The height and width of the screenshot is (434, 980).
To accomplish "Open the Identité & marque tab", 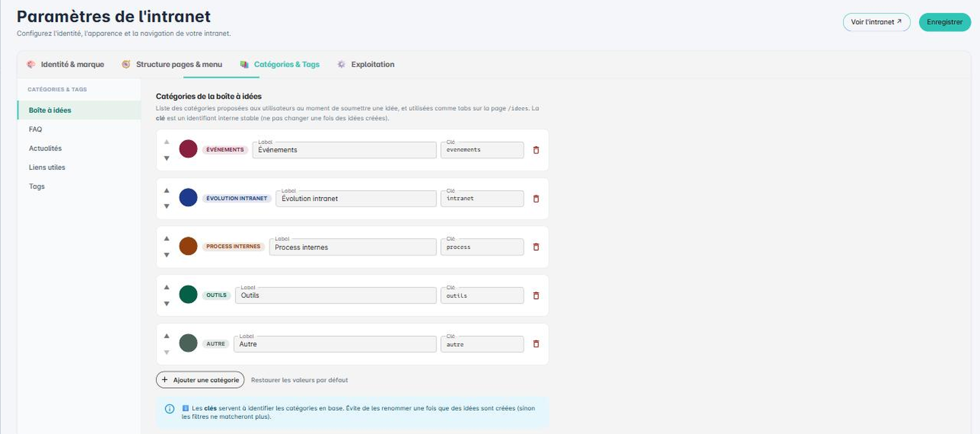I will pyautogui.click(x=65, y=64).
